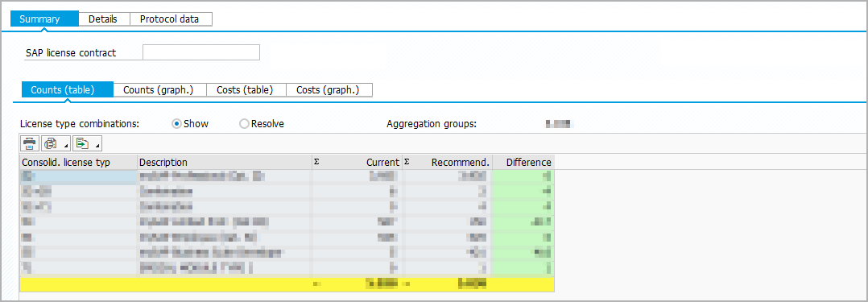Open the export menu with the green arrow icon
The image size is (868, 302).
(x=87, y=143)
